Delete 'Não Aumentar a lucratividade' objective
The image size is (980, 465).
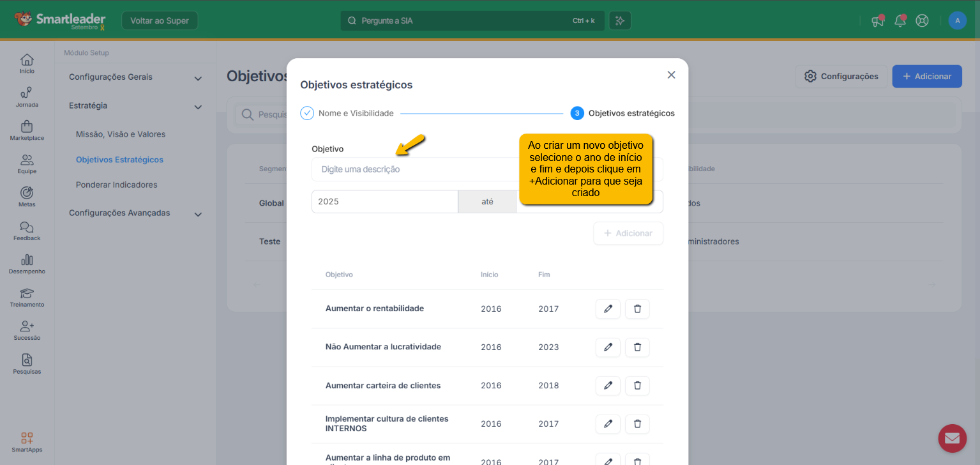637,347
